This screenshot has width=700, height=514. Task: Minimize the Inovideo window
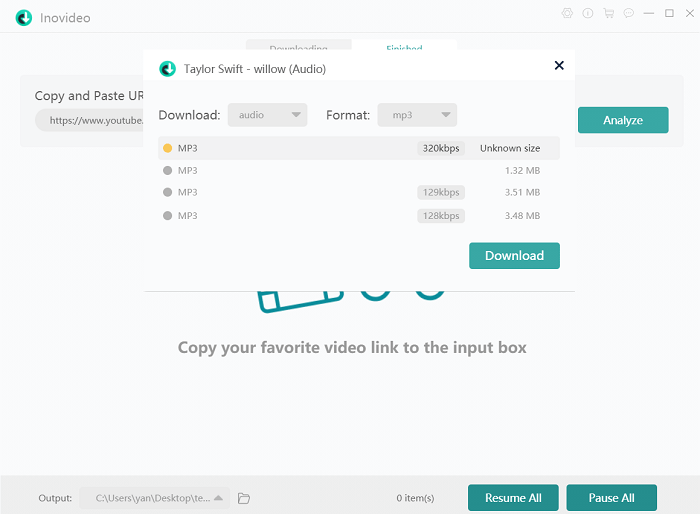click(x=649, y=13)
